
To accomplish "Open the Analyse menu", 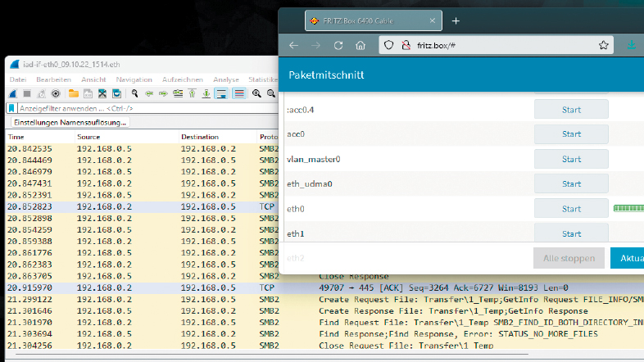I will (226, 79).
